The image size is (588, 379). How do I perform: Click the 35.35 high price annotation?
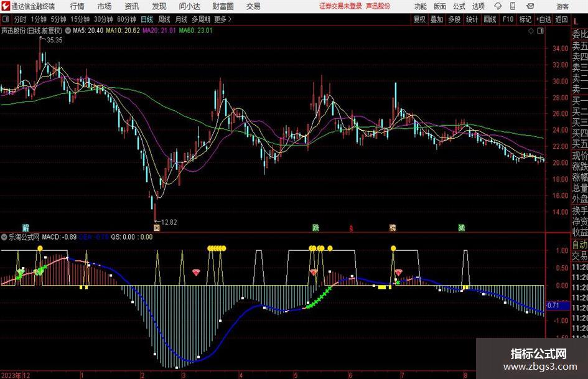point(55,40)
